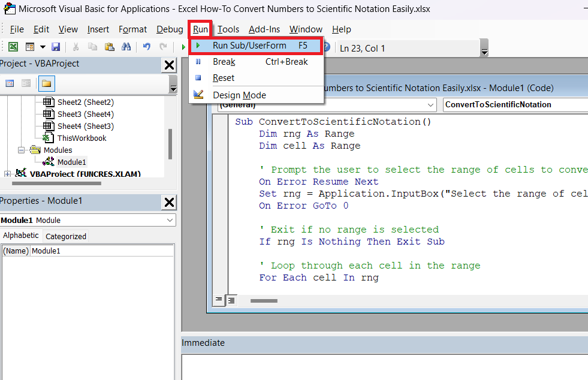Open the Insert menu

point(98,29)
